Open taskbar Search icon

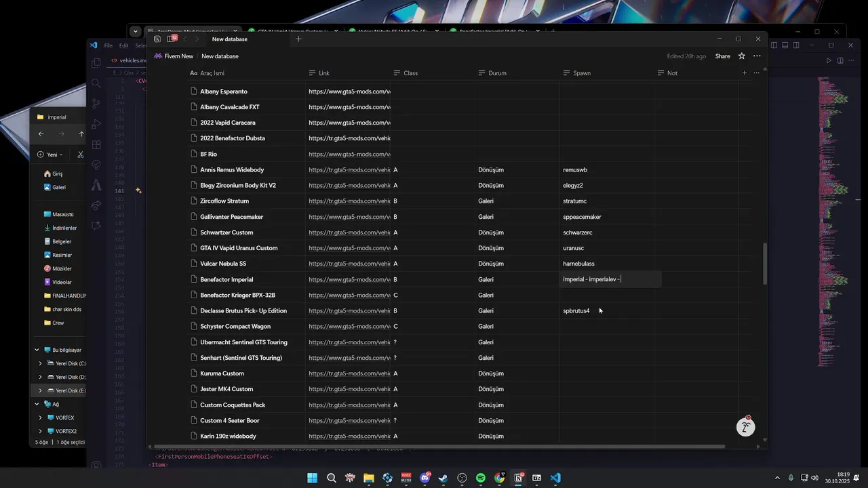(332, 478)
